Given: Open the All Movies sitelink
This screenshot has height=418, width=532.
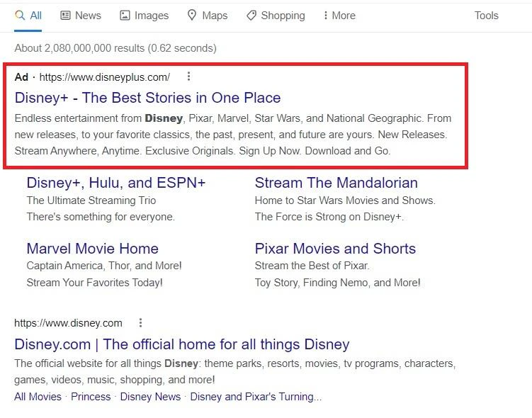Looking at the screenshot, I should 38,397.
